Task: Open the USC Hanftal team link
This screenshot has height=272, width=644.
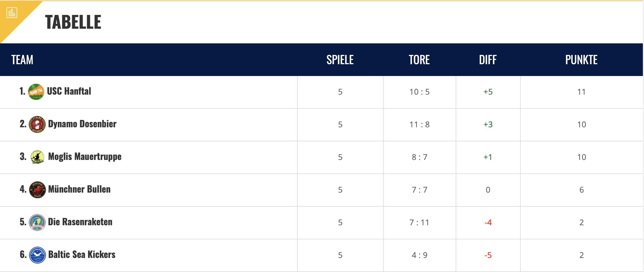Action: pyautogui.click(x=69, y=91)
